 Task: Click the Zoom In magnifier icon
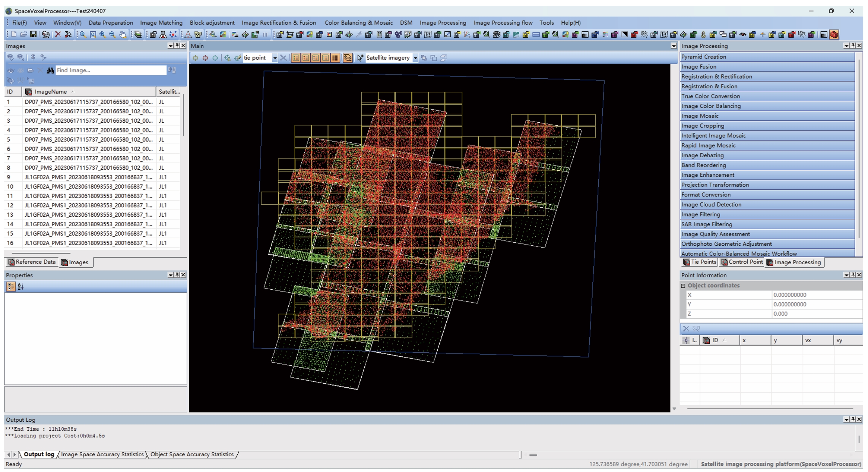coord(102,35)
